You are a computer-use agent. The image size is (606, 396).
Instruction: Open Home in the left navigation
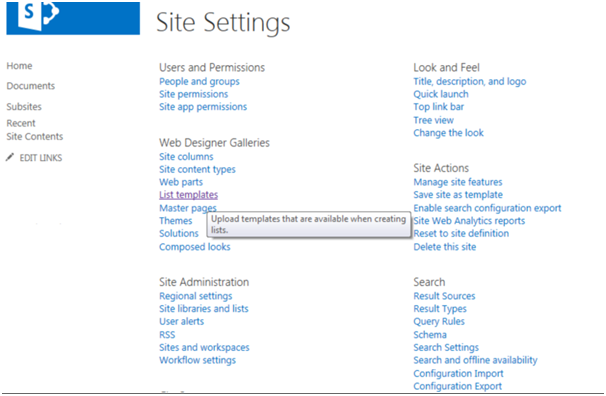pyautogui.click(x=19, y=66)
